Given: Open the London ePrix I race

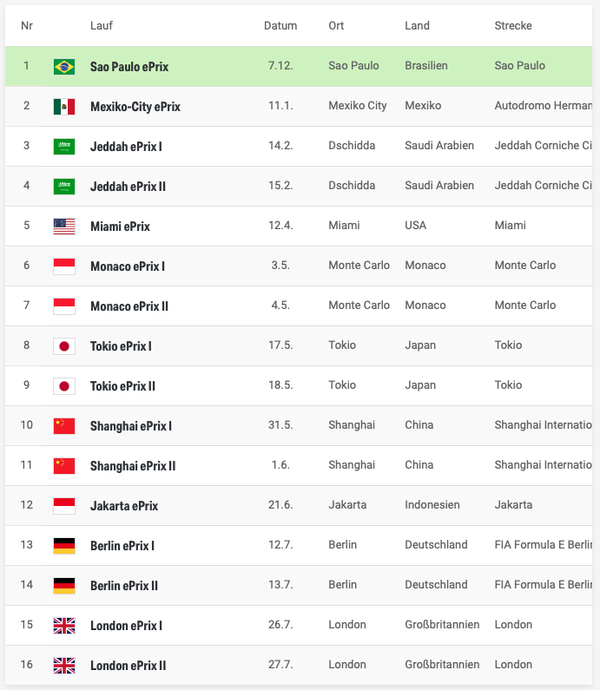Looking at the screenshot, I should pyautogui.click(x=126, y=627).
